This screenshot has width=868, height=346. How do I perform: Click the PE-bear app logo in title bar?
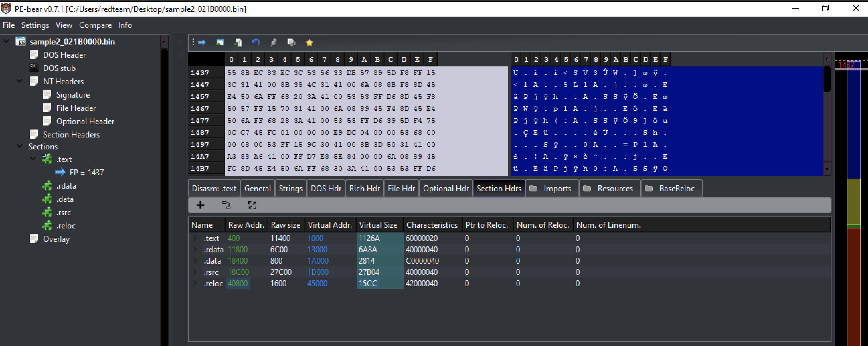6,8
